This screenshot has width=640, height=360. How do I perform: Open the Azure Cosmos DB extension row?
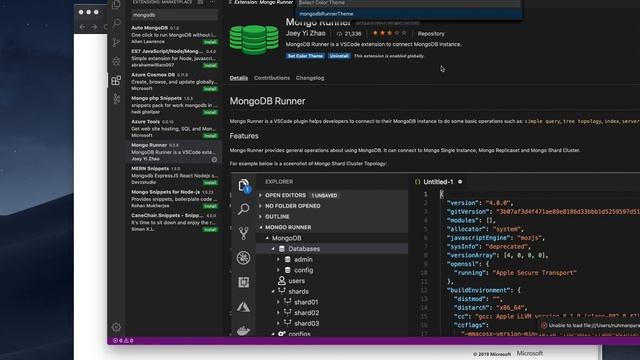pyautogui.click(x=174, y=82)
